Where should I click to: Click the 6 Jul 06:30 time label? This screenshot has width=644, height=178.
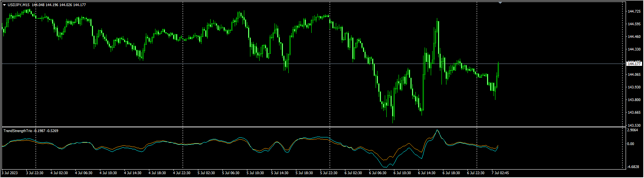(378, 173)
